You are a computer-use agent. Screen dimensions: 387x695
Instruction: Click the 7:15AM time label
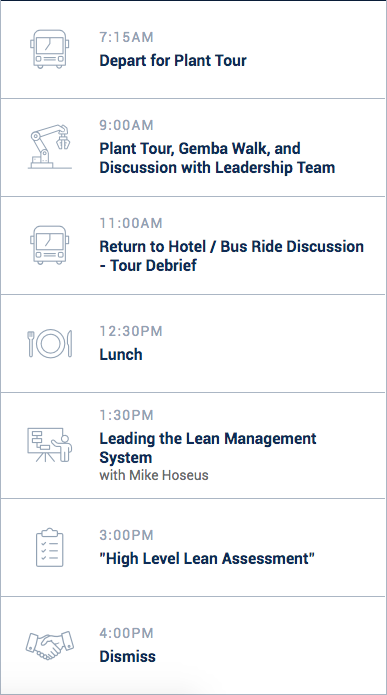click(126, 37)
